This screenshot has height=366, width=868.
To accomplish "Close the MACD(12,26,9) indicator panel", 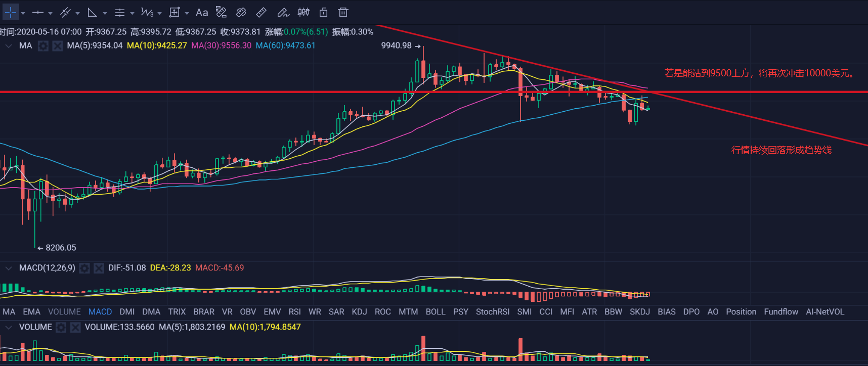I will (x=99, y=268).
